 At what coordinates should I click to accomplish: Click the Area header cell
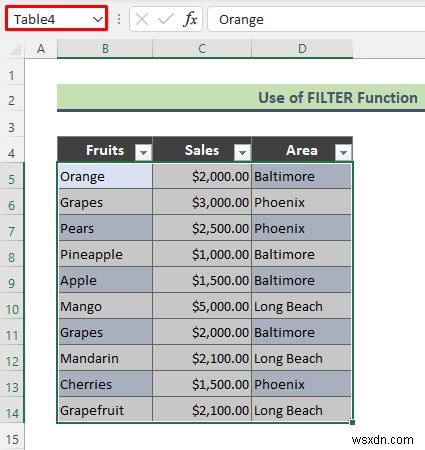(302, 150)
